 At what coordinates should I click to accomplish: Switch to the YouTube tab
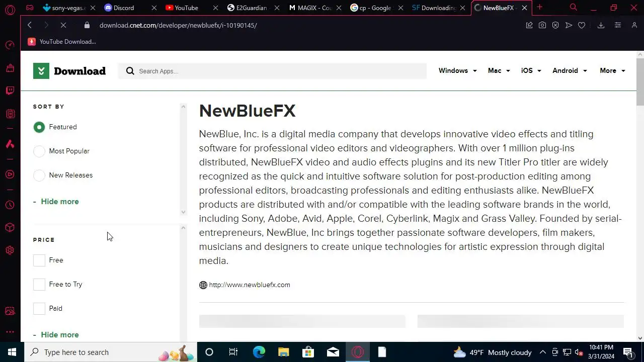(x=186, y=8)
